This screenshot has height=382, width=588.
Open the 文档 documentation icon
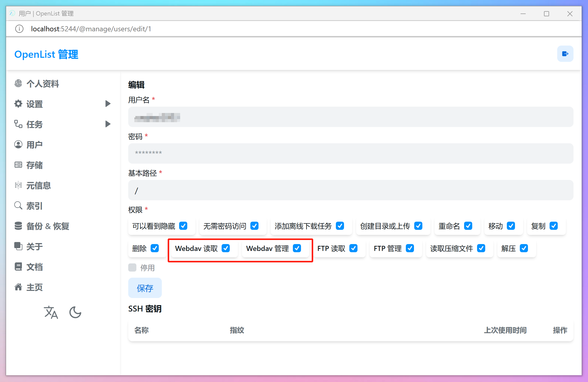coord(18,266)
